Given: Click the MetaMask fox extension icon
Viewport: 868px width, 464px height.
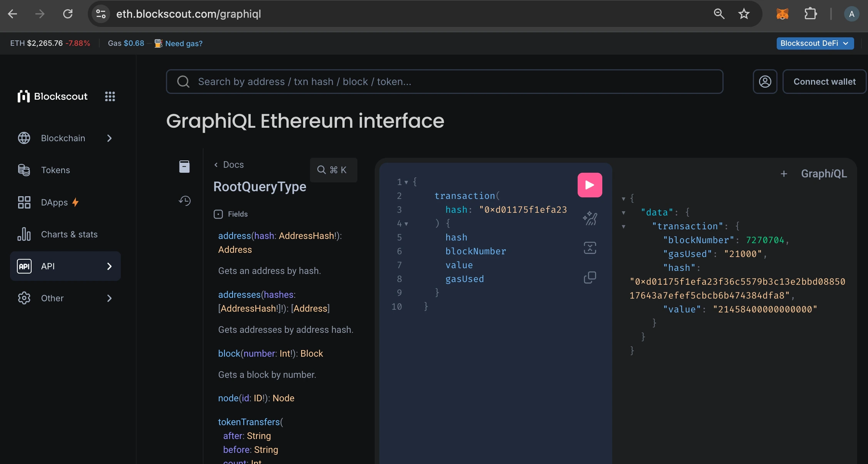Looking at the screenshot, I should pyautogui.click(x=782, y=14).
